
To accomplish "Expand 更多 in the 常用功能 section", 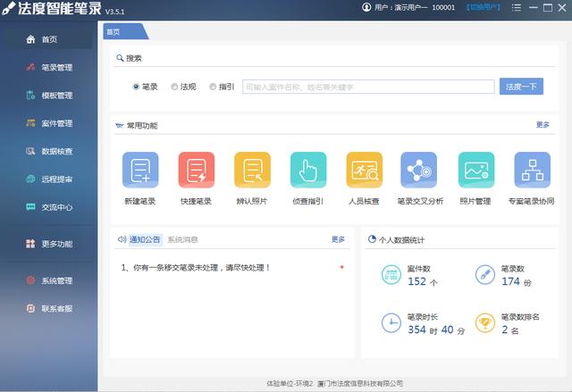I will point(543,125).
